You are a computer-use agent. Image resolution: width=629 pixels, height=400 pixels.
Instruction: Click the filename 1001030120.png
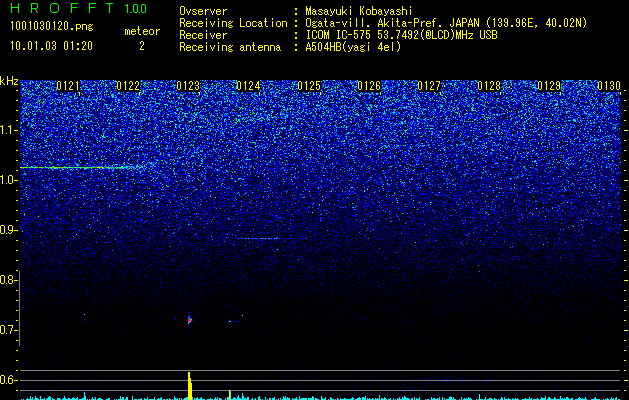pos(52,27)
